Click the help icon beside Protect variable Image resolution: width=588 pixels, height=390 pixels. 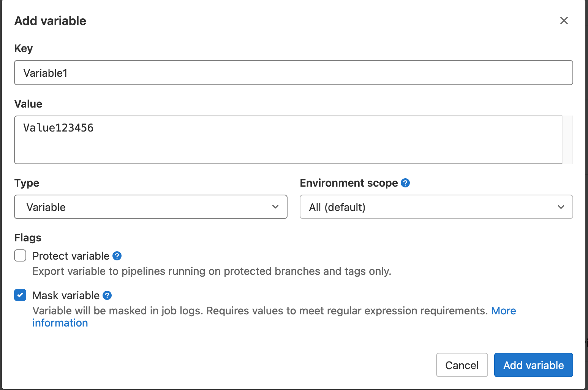pos(117,256)
